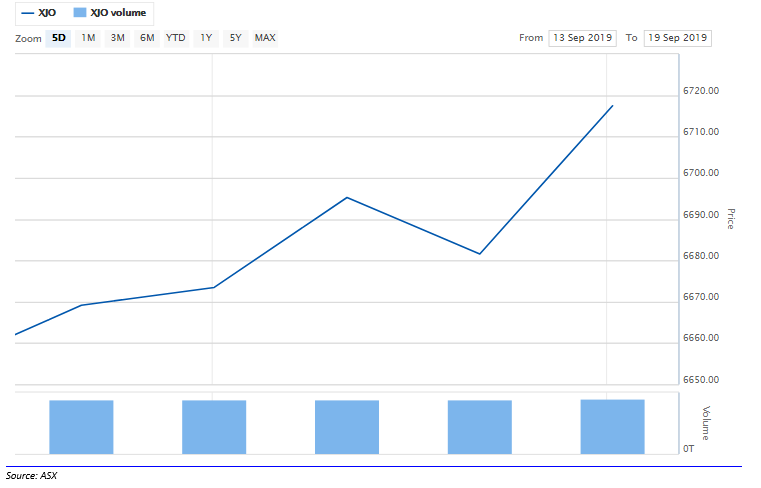Click the 6650.00 price axis label
The width and height of the screenshot is (761, 488).
tap(701, 380)
